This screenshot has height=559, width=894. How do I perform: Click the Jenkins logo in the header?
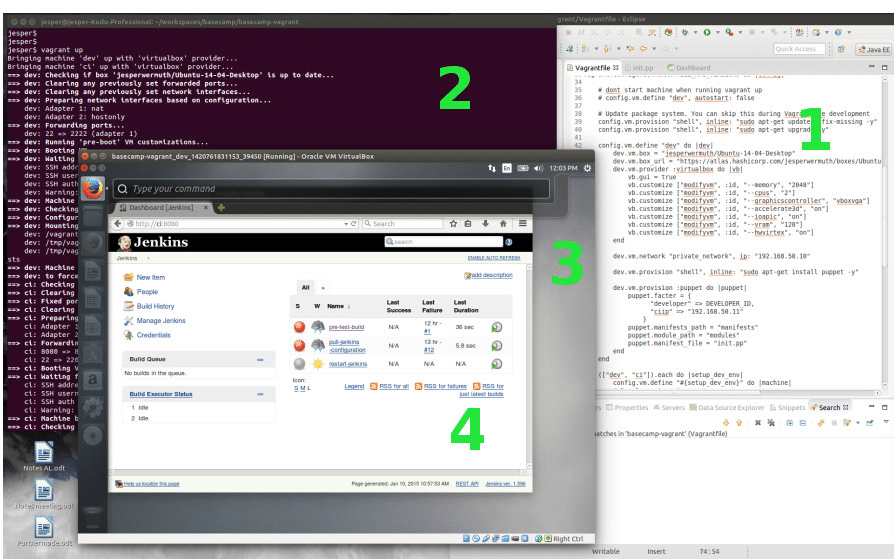[153, 242]
